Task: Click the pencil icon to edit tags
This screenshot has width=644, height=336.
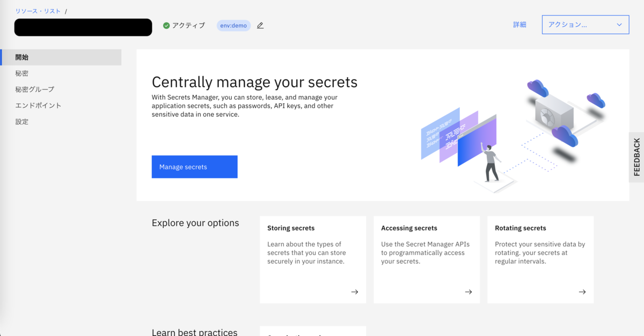Action: (x=260, y=25)
